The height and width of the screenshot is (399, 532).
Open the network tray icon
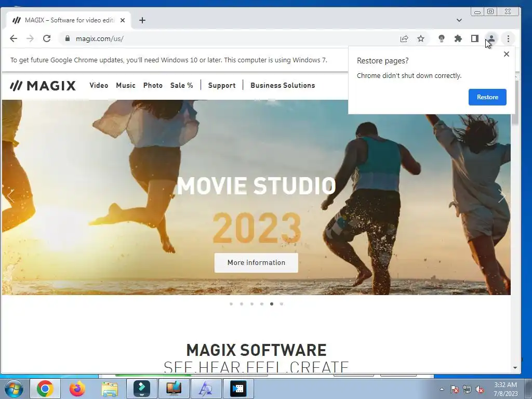(x=467, y=389)
